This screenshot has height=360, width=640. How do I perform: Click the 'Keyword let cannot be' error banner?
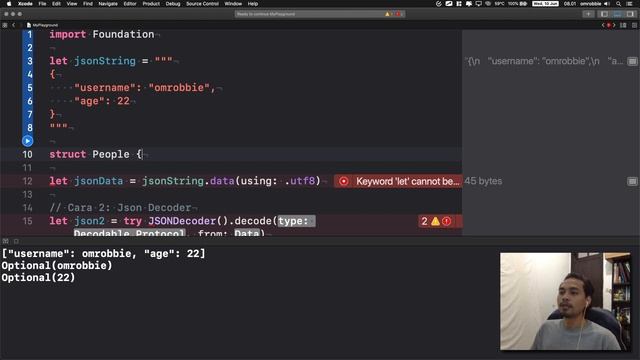[398, 181]
